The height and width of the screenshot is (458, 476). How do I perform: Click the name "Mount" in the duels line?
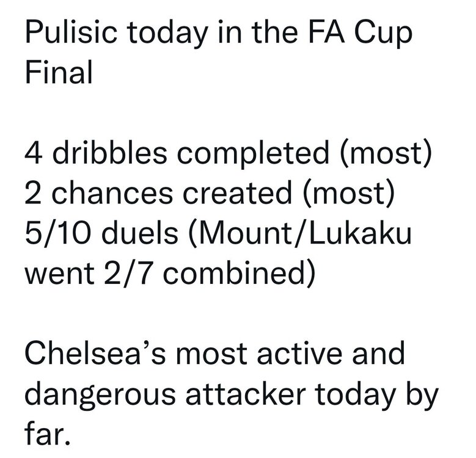click(243, 233)
